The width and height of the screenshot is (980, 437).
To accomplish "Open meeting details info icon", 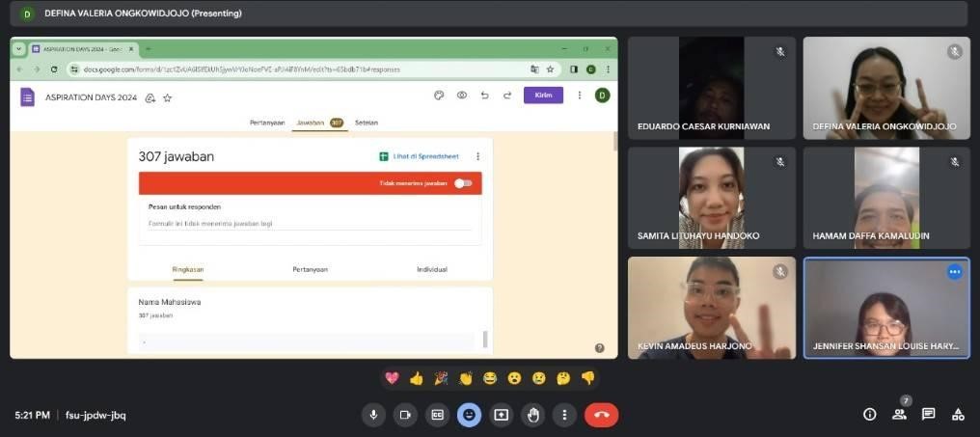I will (x=869, y=414).
